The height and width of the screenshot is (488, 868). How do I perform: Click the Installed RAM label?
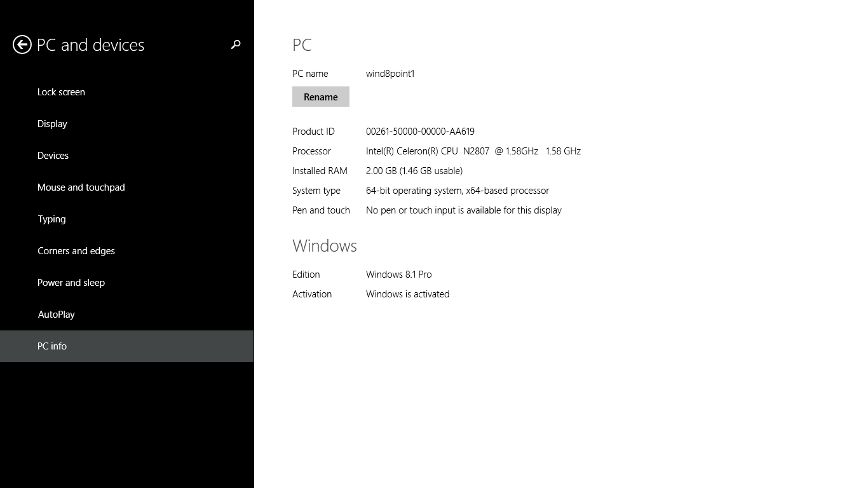(x=320, y=171)
